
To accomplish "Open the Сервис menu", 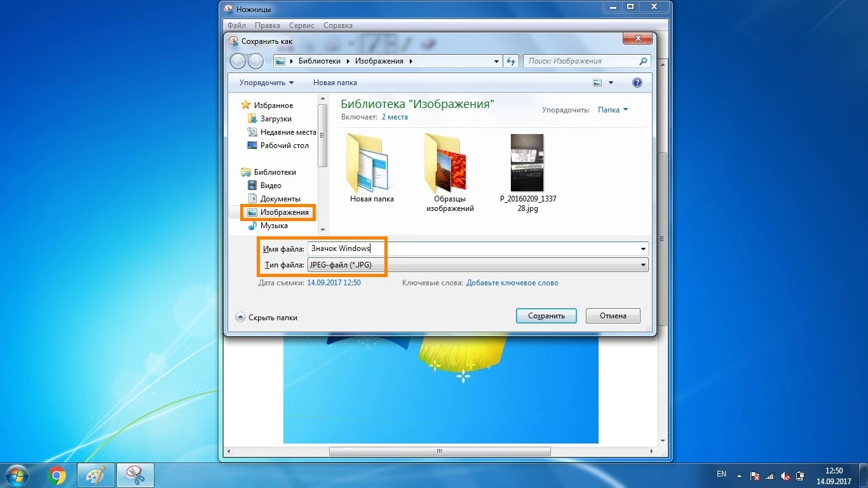I will click(x=301, y=25).
